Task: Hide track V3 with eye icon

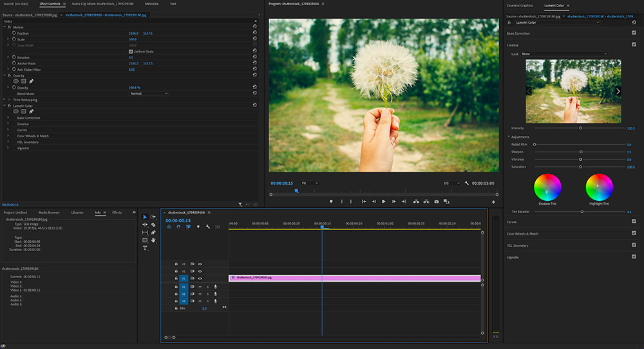Action: click(200, 264)
